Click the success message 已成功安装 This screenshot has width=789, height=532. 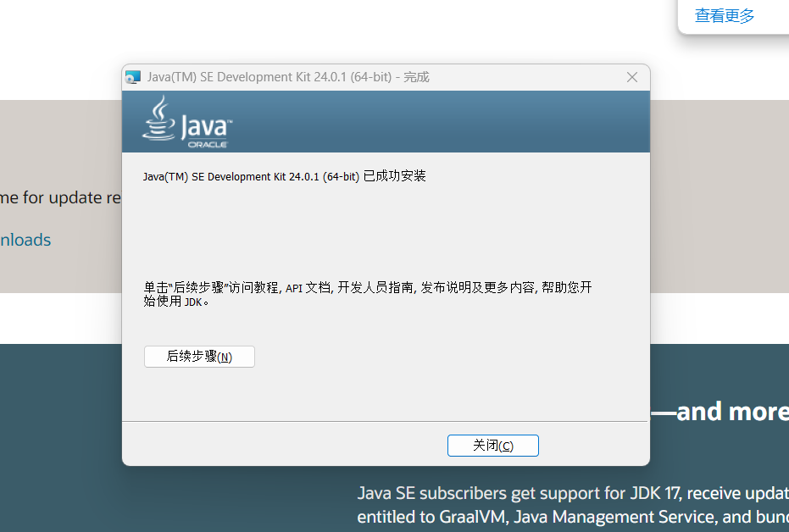pyautogui.click(x=285, y=176)
